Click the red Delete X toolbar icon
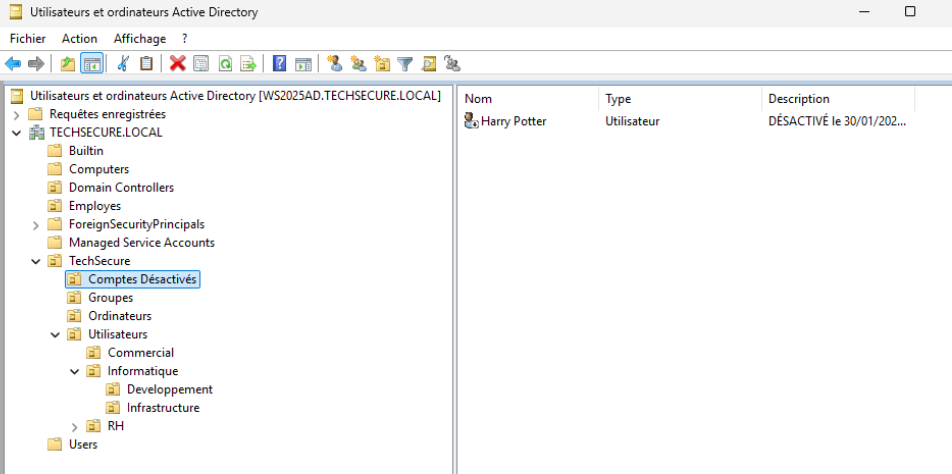This screenshot has height=474, width=952. [177, 64]
